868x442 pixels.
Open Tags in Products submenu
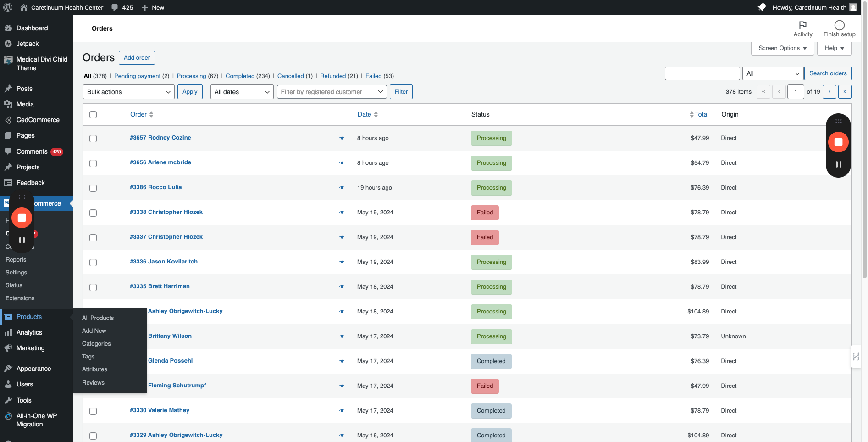88,356
